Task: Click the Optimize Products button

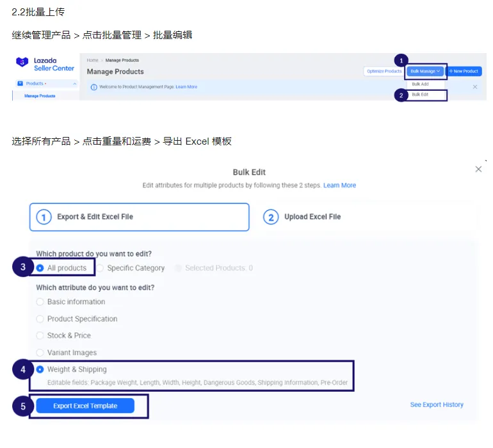Action: pos(384,71)
